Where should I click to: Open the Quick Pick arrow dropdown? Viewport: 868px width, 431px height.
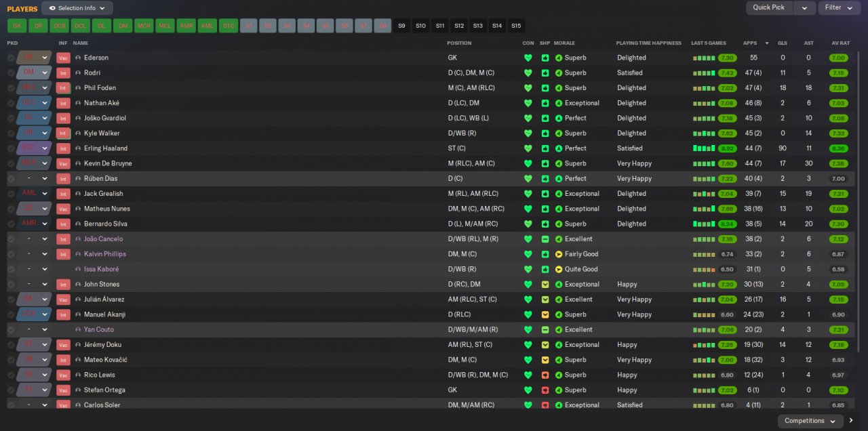pyautogui.click(x=804, y=8)
